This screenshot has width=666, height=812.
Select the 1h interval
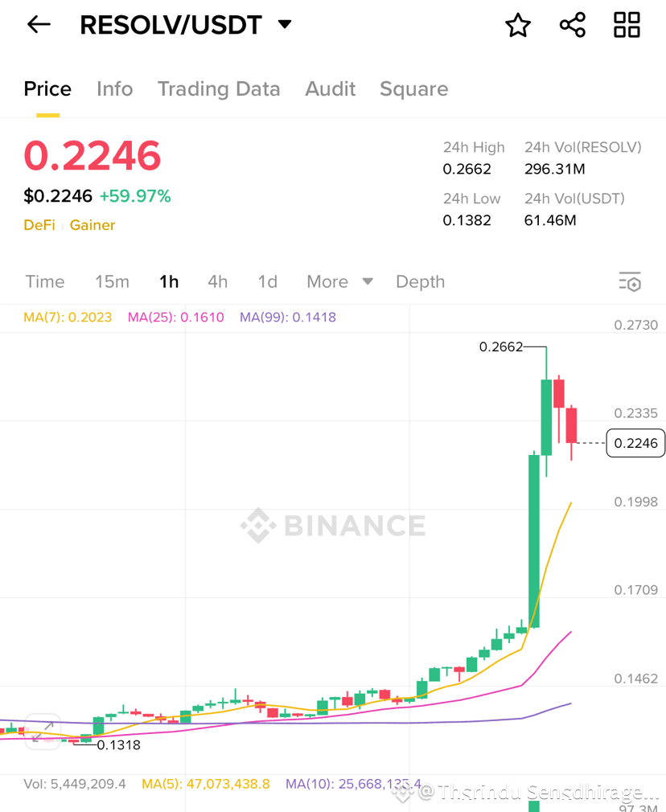click(x=169, y=281)
